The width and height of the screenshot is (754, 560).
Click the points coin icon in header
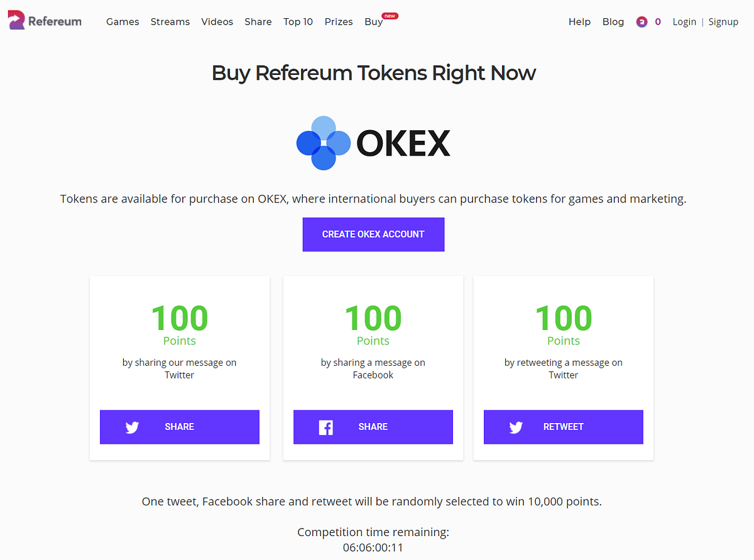[642, 22]
